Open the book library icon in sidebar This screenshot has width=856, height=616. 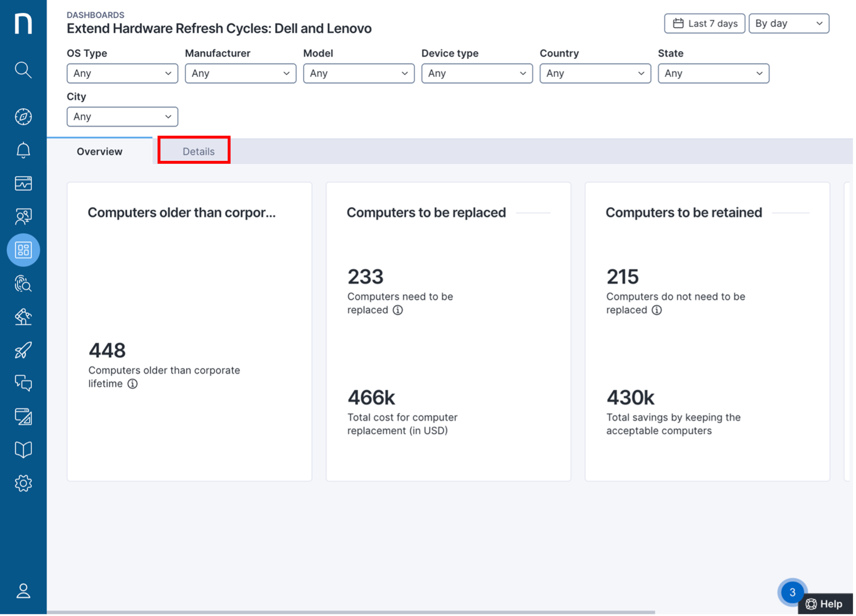(23, 450)
